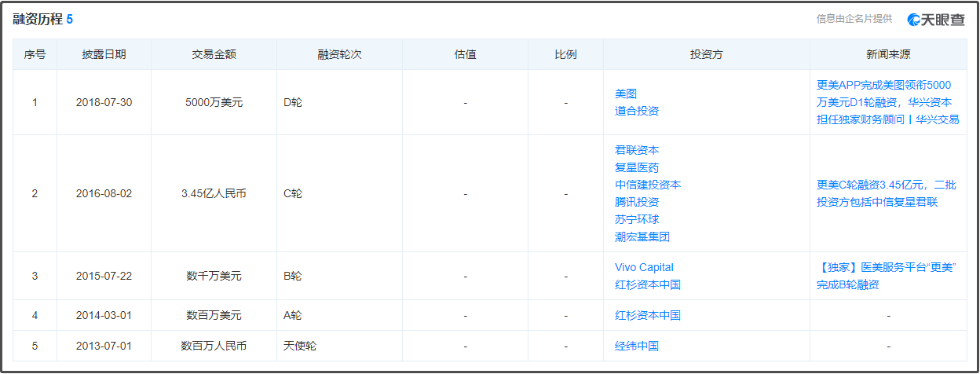
Task: Click the 序号 column header
Action: point(35,55)
